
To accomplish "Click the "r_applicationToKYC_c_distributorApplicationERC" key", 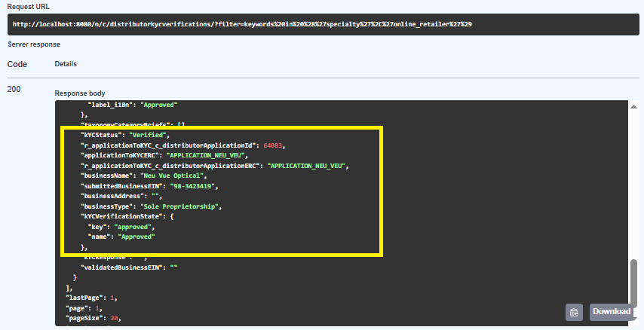I will coord(170,166).
